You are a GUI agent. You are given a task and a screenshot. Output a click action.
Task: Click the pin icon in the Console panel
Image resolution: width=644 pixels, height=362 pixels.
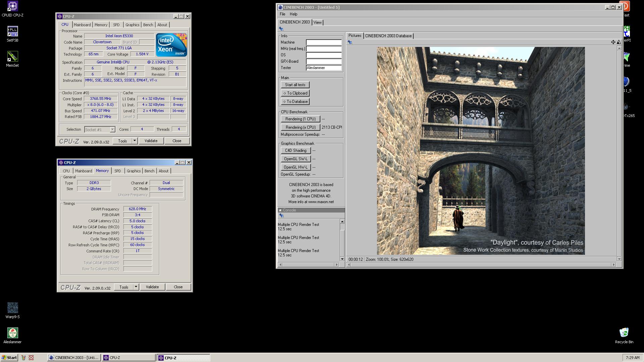tap(281, 216)
